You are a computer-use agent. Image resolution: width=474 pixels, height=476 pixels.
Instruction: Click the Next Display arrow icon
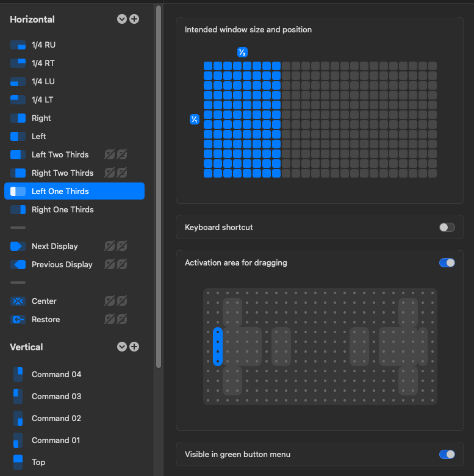(18, 247)
